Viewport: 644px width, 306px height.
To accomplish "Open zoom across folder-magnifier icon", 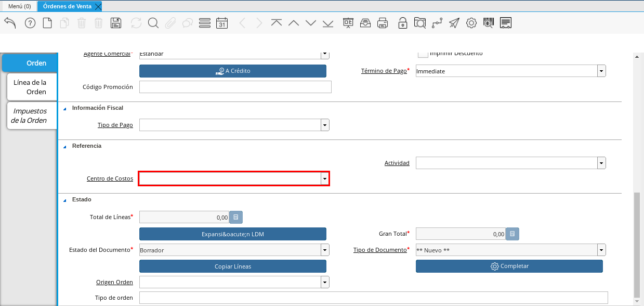I will coord(420,23).
